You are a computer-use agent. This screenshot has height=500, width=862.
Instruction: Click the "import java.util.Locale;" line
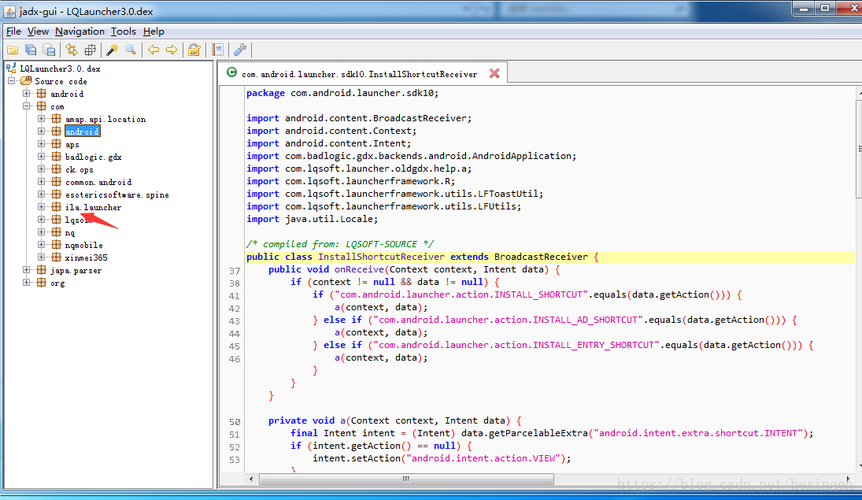tap(312, 219)
